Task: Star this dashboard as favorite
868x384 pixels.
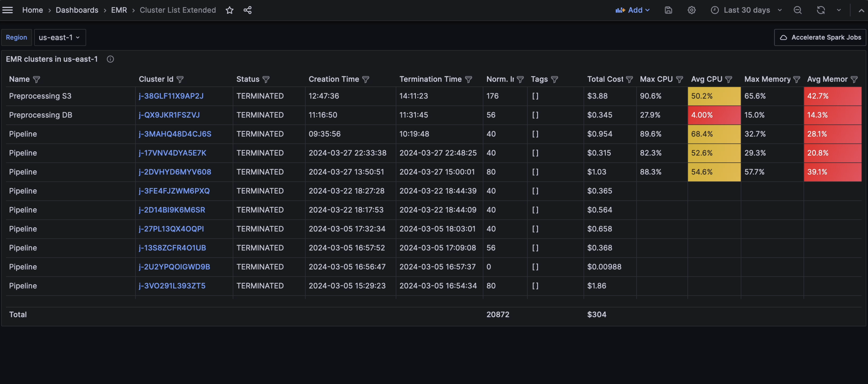Action: pyautogui.click(x=230, y=10)
